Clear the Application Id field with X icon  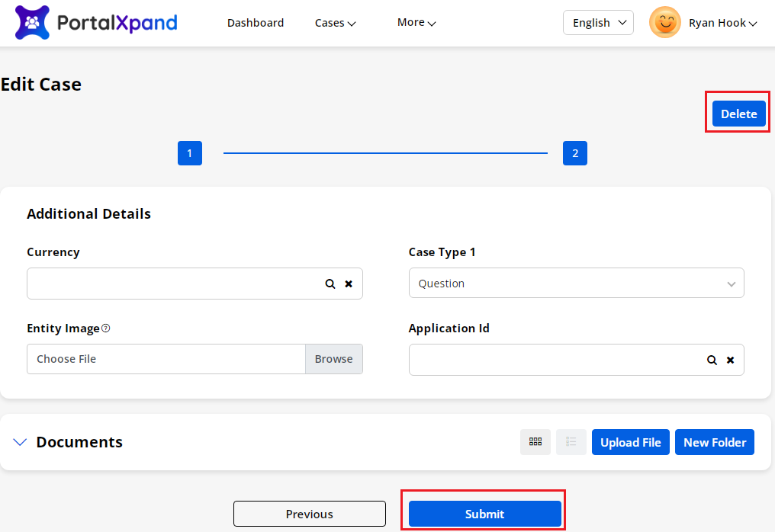(x=730, y=360)
